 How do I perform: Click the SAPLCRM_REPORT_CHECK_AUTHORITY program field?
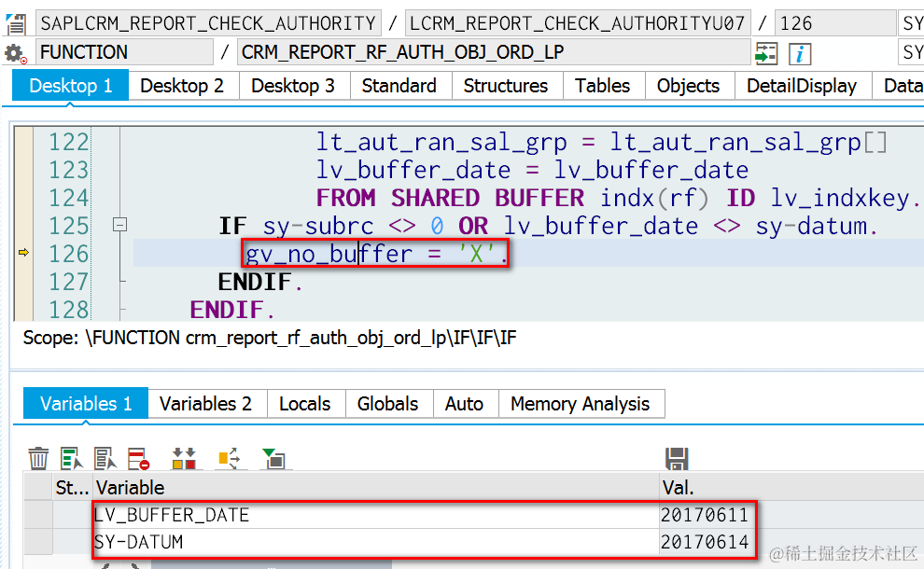tap(209, 23)
